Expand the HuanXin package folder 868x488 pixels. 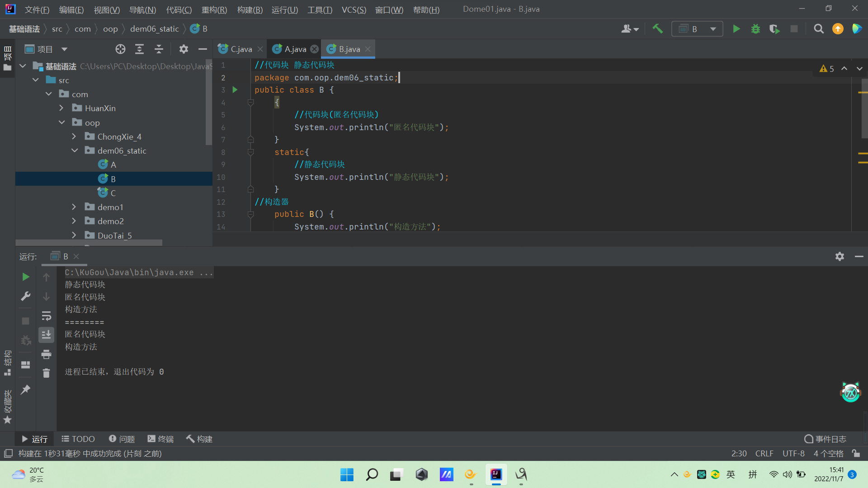click(x=61, y=108)
